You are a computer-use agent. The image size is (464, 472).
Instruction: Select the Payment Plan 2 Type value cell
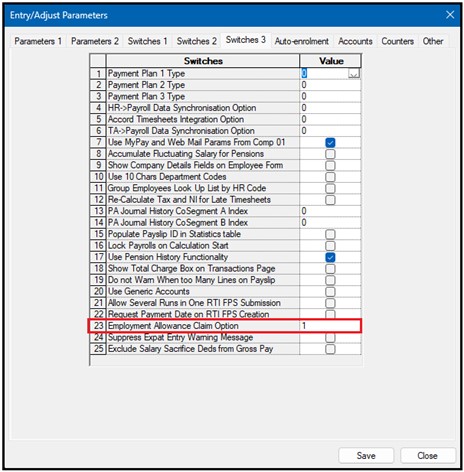(x=330, y=85)
